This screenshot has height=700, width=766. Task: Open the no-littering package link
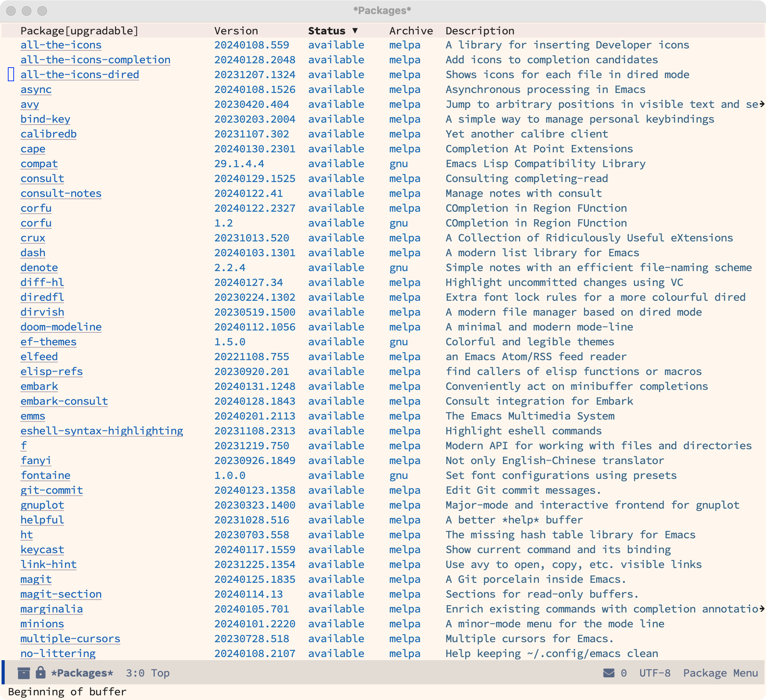(x=58, y=654)
